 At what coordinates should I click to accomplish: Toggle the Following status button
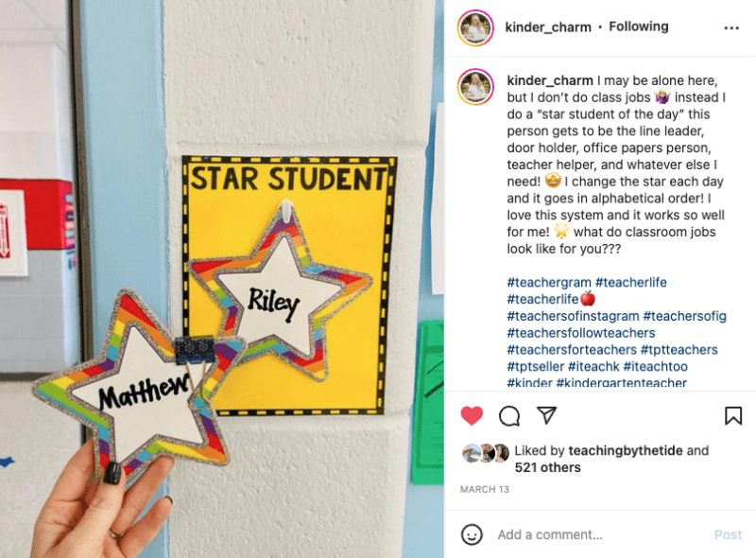click(x=639, y=26)
